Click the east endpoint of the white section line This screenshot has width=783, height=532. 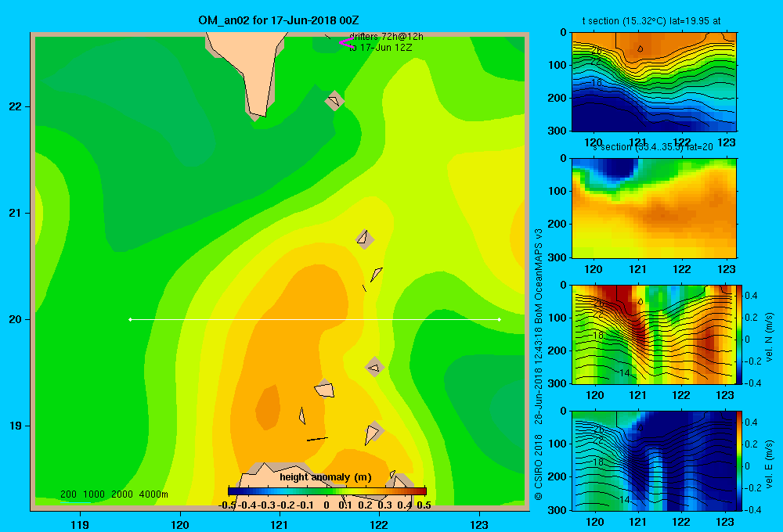point(500,319)
